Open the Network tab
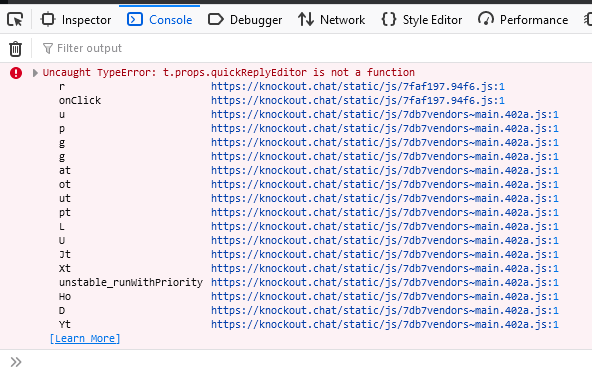This screenshot has height=383, width=592. tap(331, 20)
